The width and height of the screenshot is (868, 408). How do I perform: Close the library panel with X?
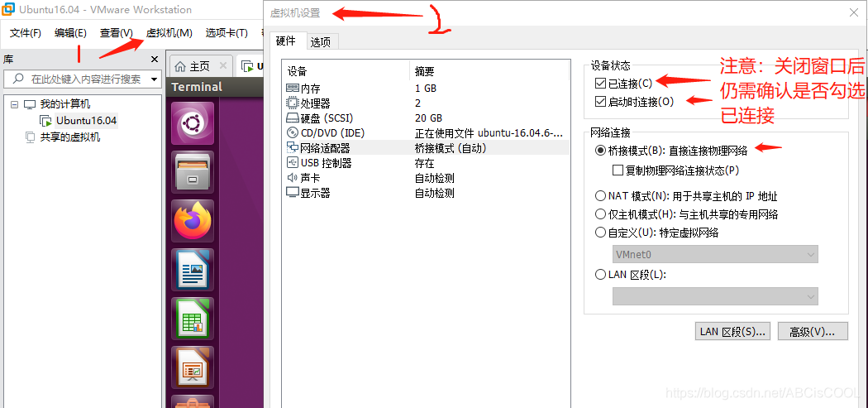click(x=155, y=60)
